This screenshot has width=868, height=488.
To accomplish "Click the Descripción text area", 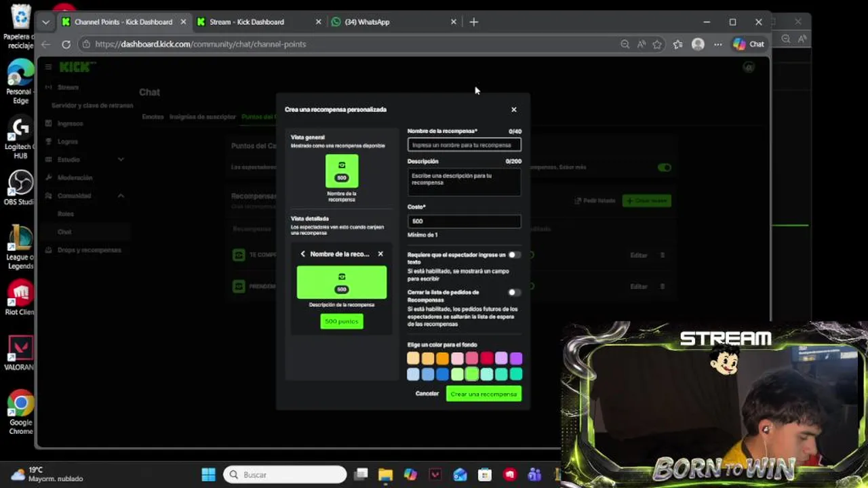I will coord(465,182).
